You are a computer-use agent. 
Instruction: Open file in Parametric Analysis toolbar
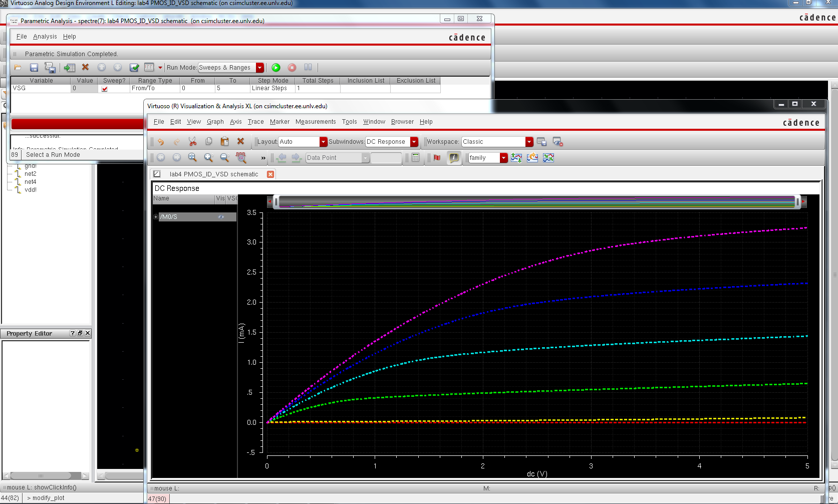pos(18,68)
